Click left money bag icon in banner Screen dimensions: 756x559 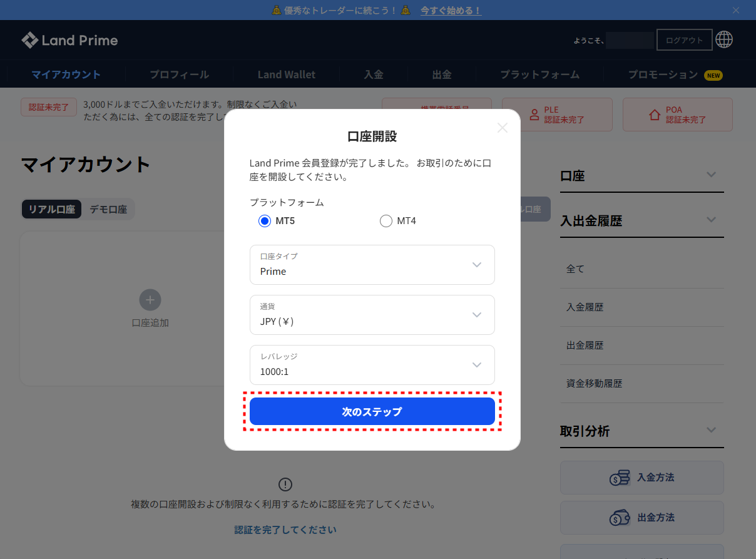click(277, 11)
